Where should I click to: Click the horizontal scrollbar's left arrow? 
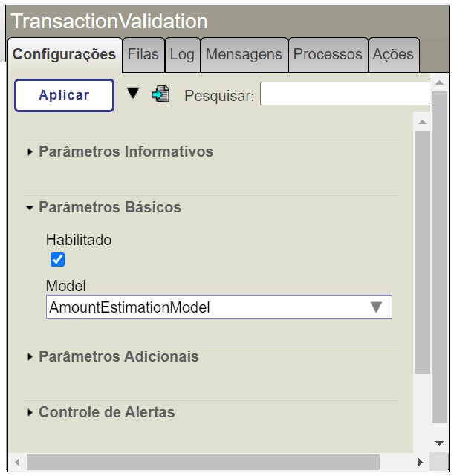[17, 462]
